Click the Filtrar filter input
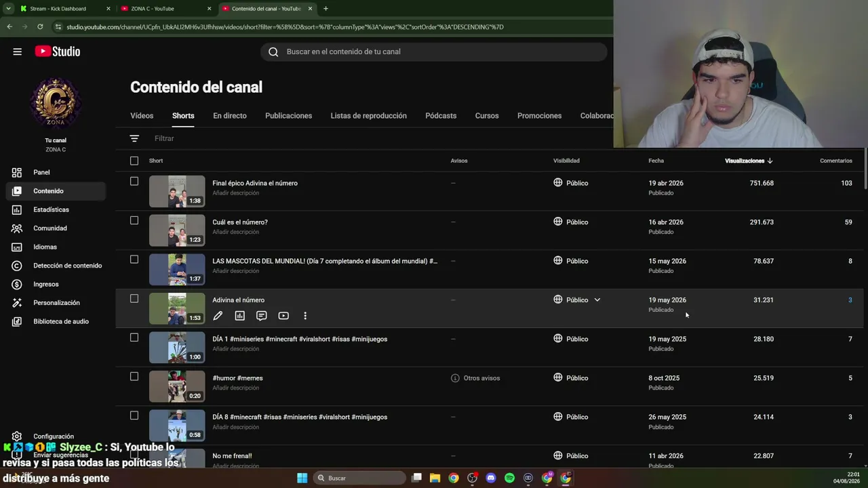 point(165,138)
